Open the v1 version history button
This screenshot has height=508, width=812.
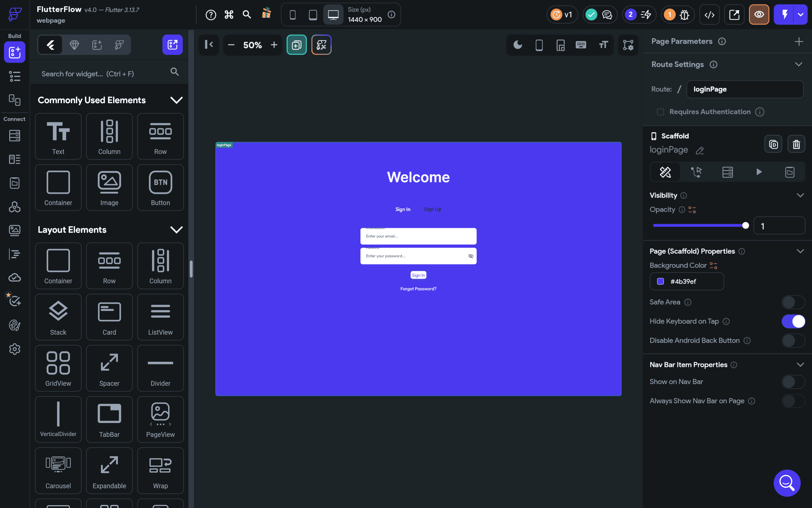click(x=562, y=15)
